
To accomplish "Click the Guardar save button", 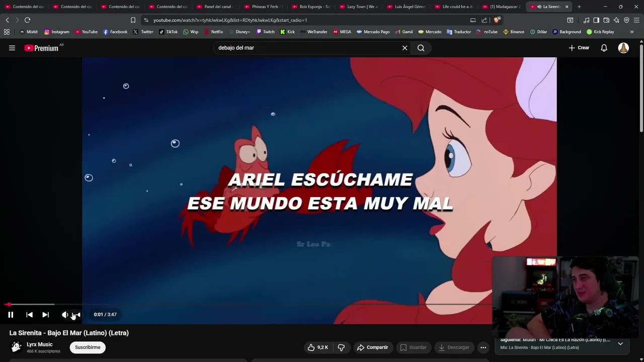I will pos(413,347).
